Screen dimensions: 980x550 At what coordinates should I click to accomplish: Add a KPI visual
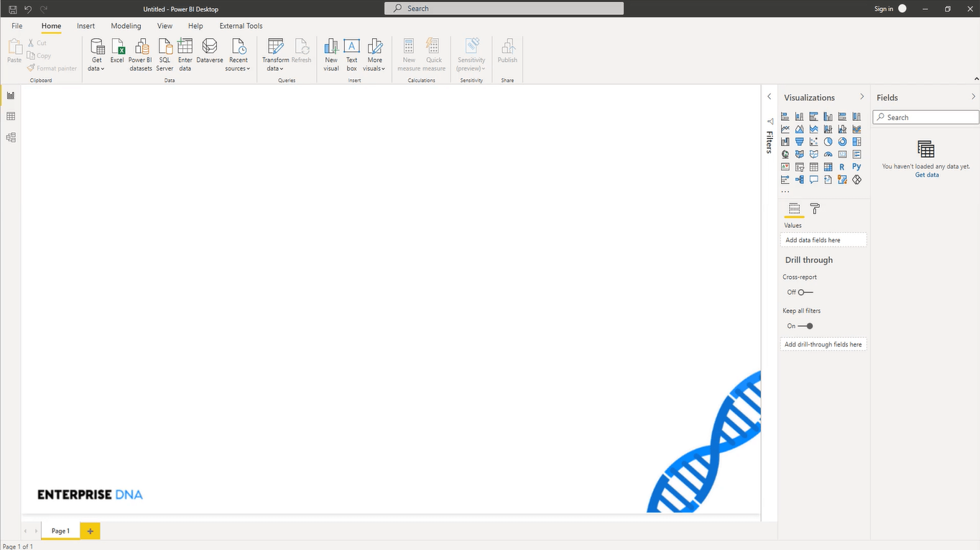785,167
